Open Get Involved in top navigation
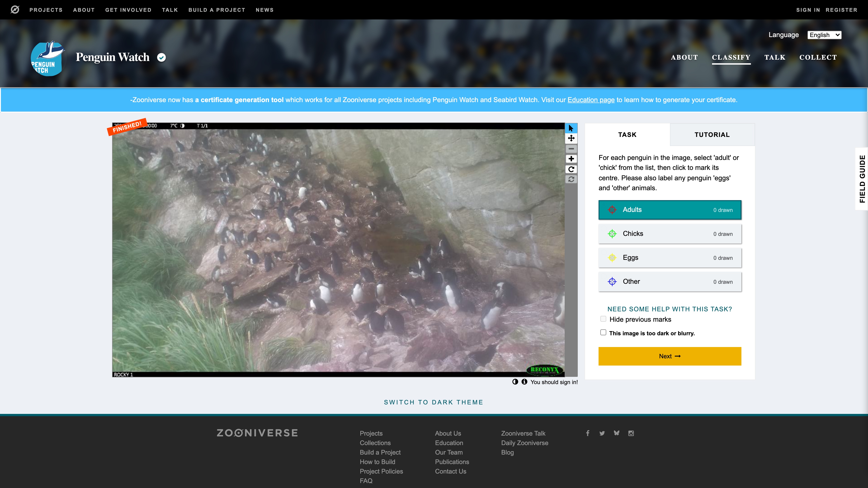868x488 pixels. 128,10
